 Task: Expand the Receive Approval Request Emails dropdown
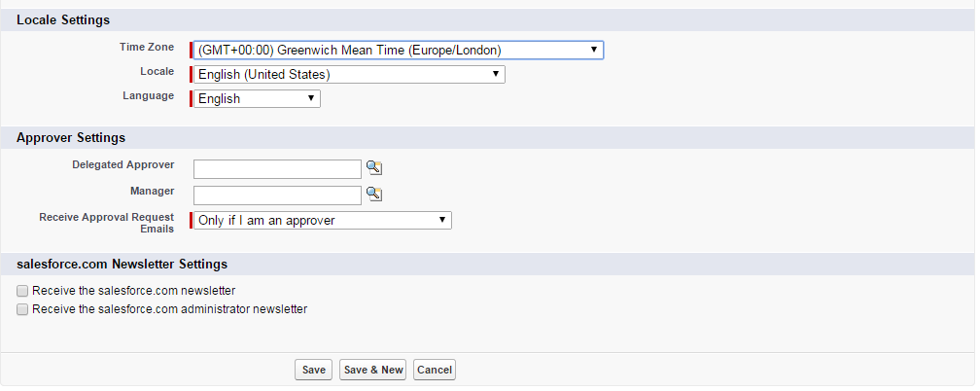(323, 220)
